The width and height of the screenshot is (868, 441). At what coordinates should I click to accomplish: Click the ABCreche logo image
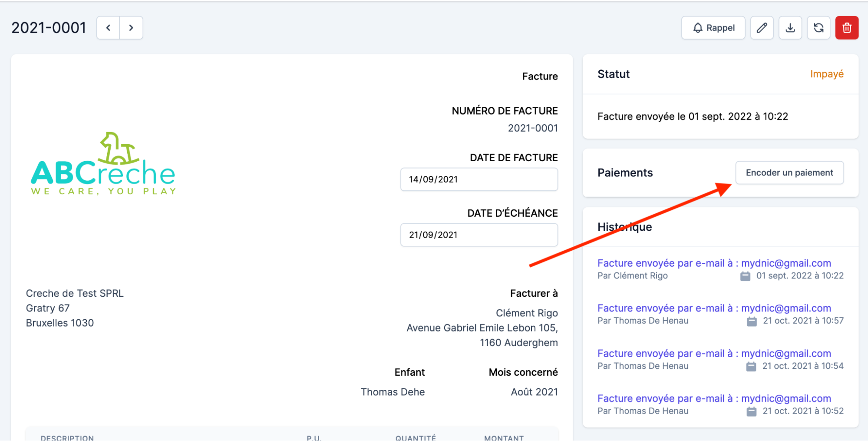coord(103,165)
